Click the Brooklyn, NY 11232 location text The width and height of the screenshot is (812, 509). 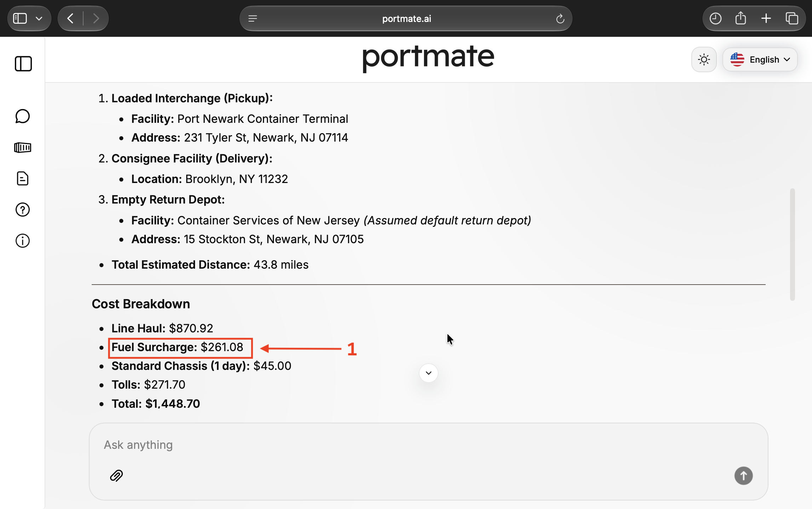236,179
